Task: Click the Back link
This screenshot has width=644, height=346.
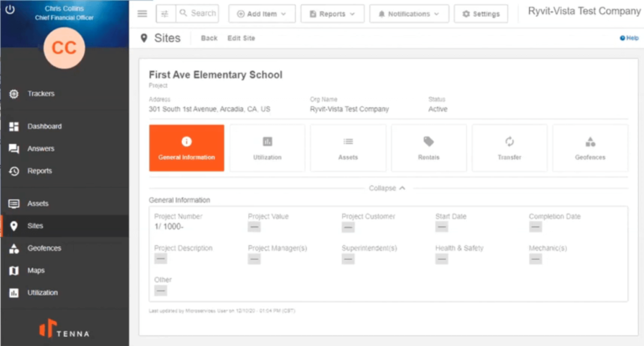Action: tap(209, 39)
